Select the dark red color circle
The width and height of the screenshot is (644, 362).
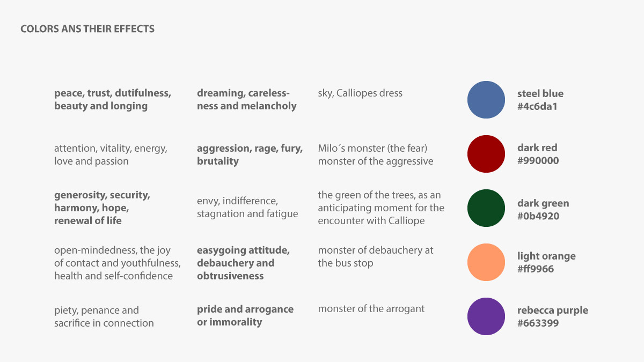(486, 154)
